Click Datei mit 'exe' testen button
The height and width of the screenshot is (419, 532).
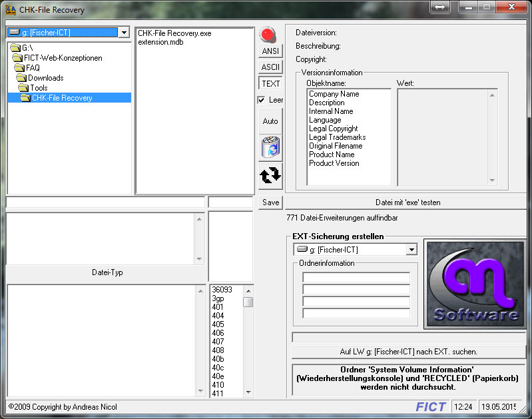click(x=407, y=203)
